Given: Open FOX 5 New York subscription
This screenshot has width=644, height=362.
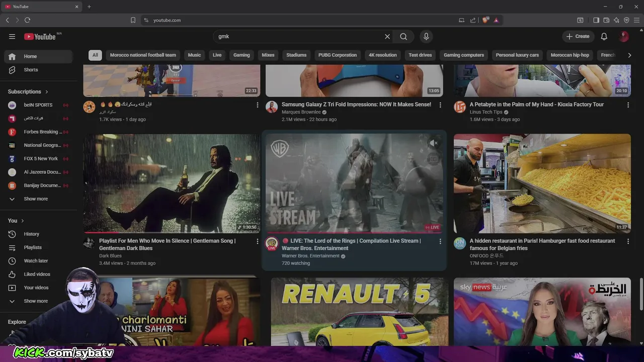Looking at the screenshot, I should pyautogui.click(x=38, y=158).
